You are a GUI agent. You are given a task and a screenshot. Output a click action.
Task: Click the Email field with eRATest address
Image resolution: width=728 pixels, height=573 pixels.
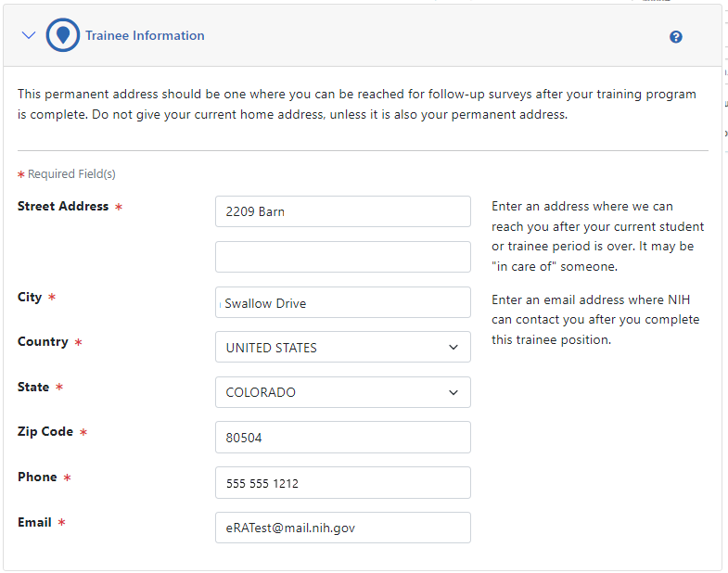[x=342, y=528]
